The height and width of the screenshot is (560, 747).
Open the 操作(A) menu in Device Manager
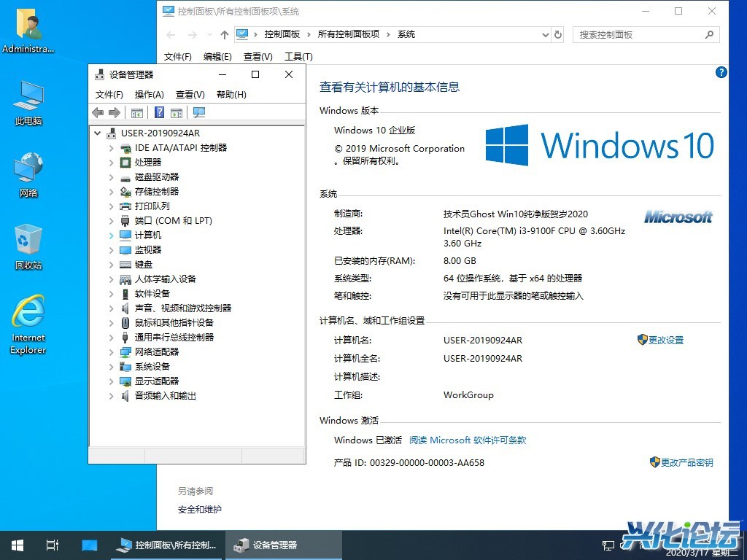pyautogui.click(x=149, y=95)
